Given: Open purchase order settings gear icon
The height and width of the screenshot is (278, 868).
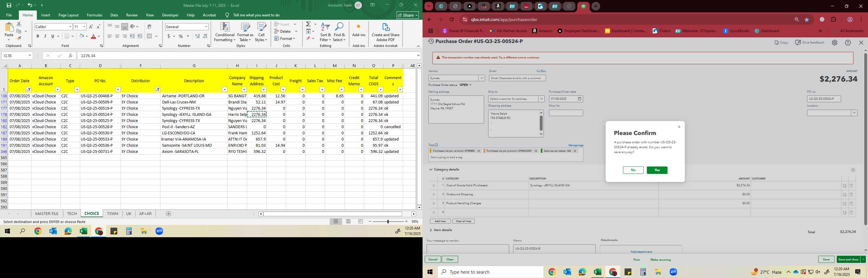Looking at the screenshot, I should (x=834, y=43).
